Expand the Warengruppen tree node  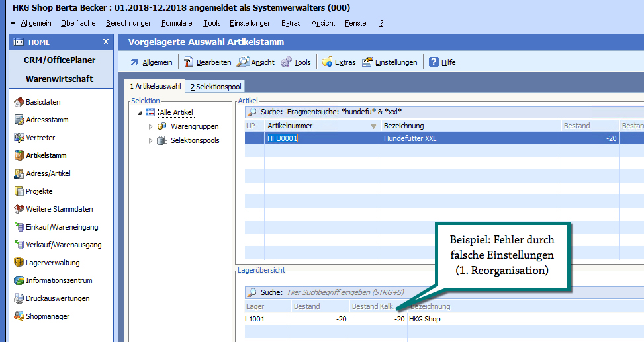pos(150,126)
